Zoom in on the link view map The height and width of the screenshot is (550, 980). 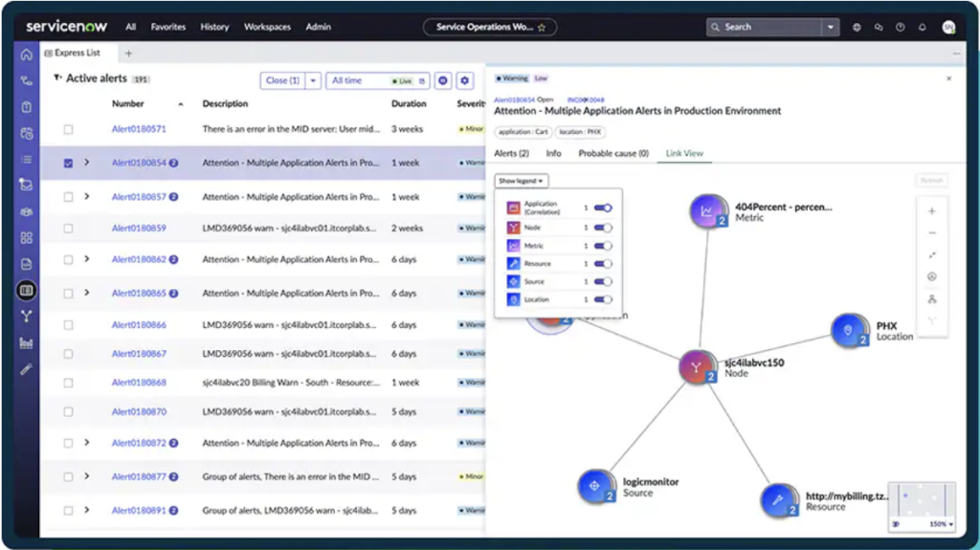[931, 211]
